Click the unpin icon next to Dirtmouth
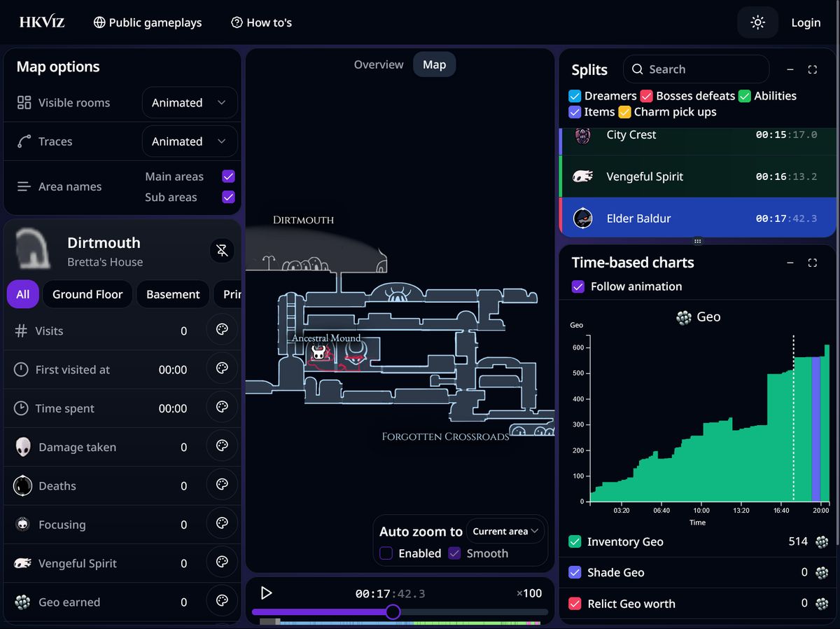Viewport: 840px width, 629px height. [222, 251]
